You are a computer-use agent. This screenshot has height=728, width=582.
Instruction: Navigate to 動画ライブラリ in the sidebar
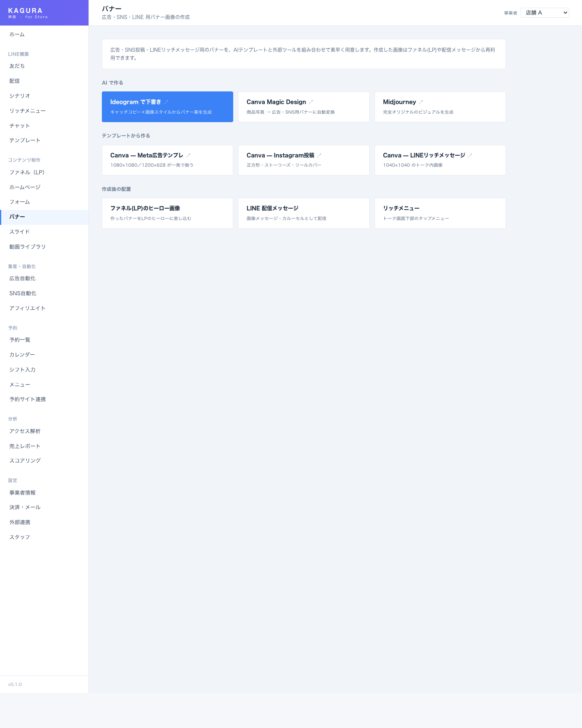point(27,247)
